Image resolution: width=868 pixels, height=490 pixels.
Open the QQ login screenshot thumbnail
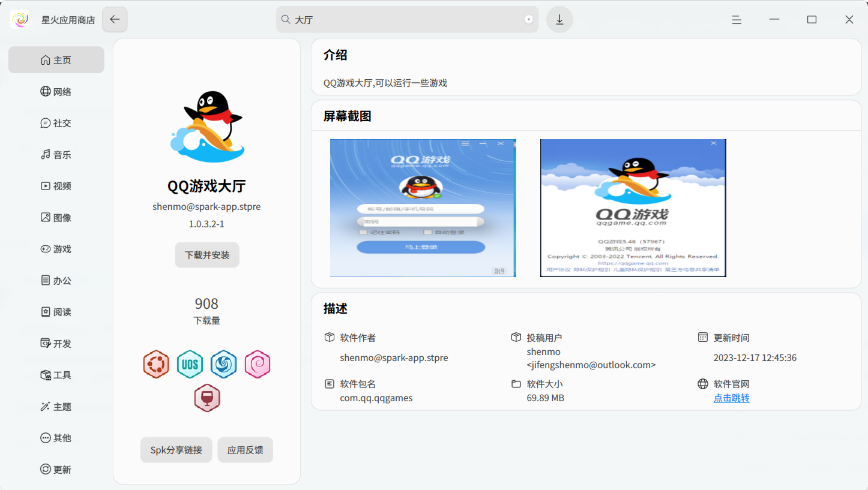(x=423, y=208)
